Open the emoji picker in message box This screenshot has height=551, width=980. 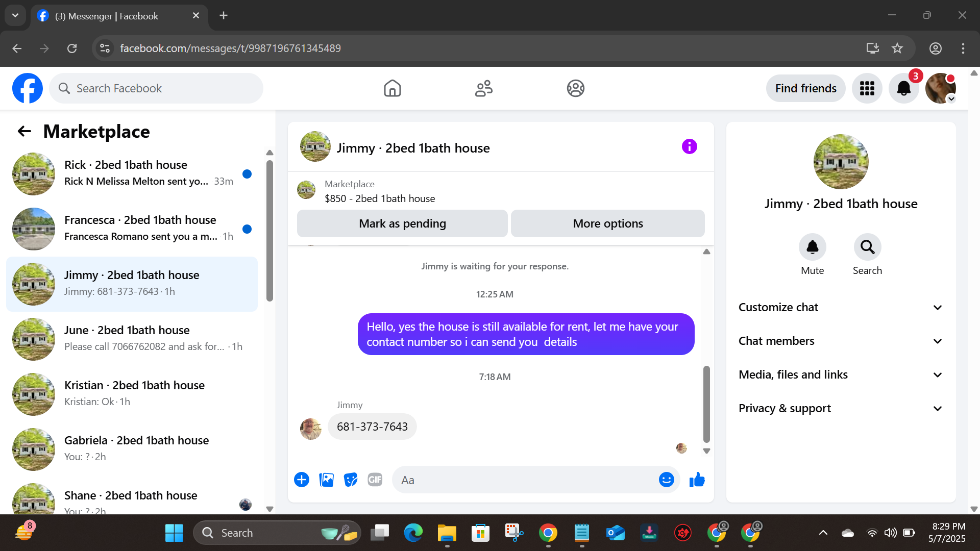(666, 480)
